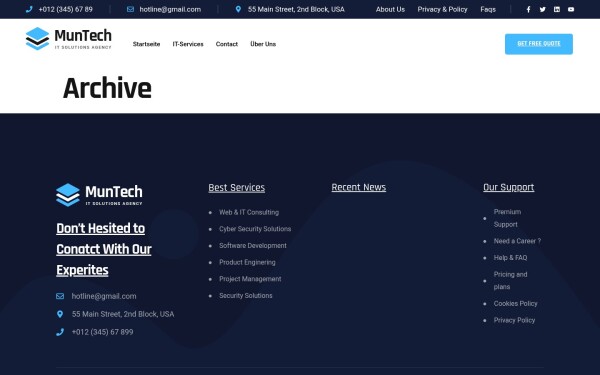
Task: Click top bar hotline@gmail.com email
Action: [x=170, y=9]
